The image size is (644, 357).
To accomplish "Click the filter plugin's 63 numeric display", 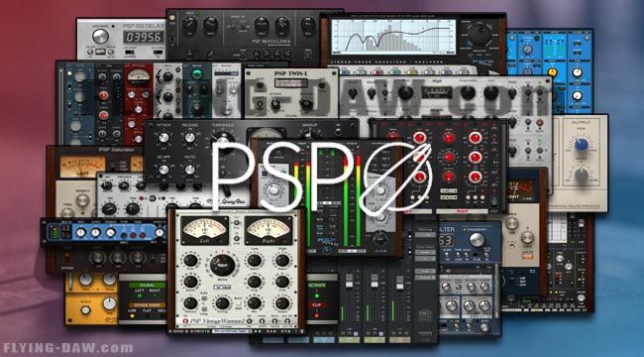I will tap(446, 240).
